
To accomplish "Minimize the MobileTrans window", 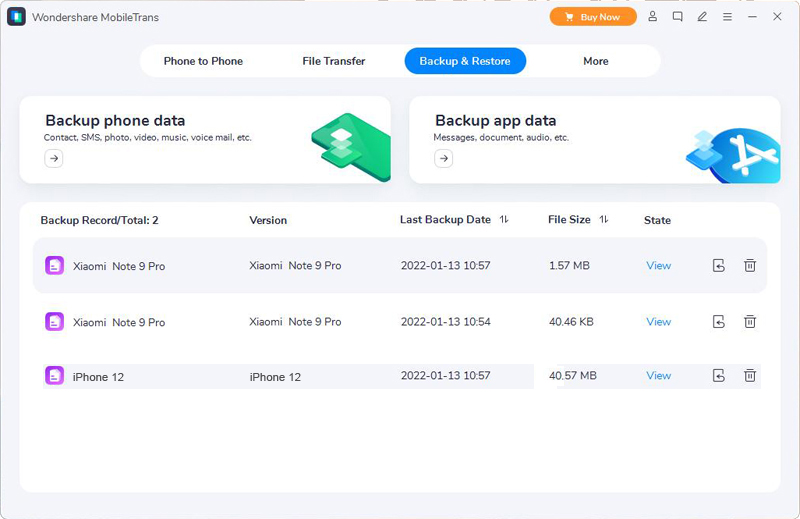I will pos(752,17).
